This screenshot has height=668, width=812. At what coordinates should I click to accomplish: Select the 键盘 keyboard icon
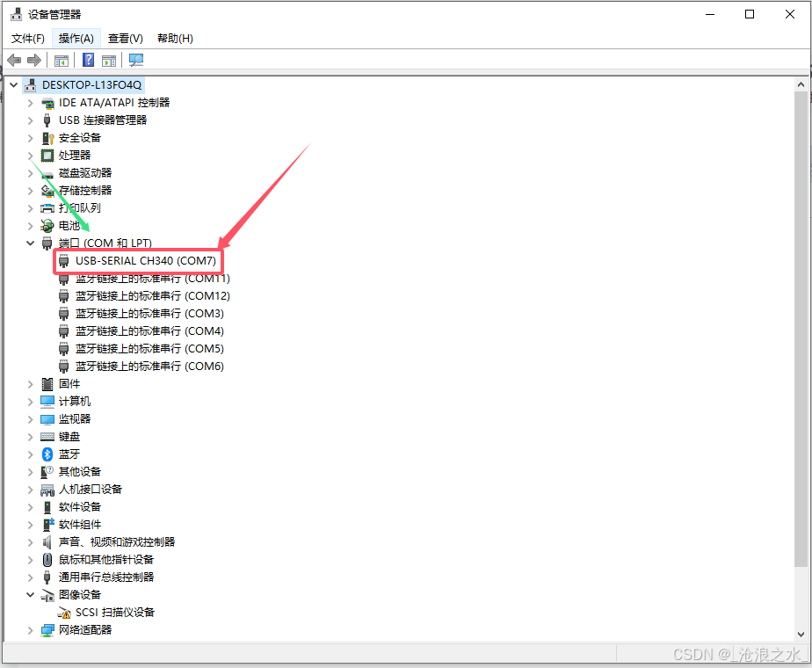pyautogui.click(x=47, y=437)
